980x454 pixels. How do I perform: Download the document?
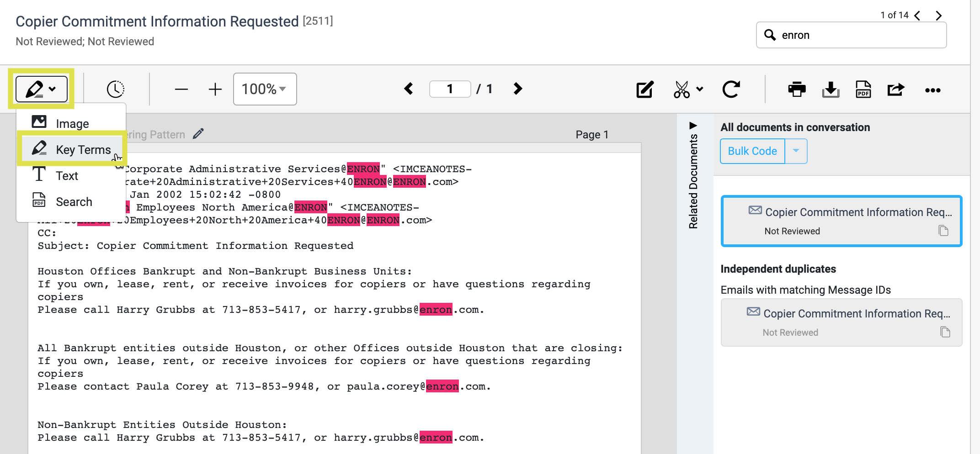(x=831, y=90)
